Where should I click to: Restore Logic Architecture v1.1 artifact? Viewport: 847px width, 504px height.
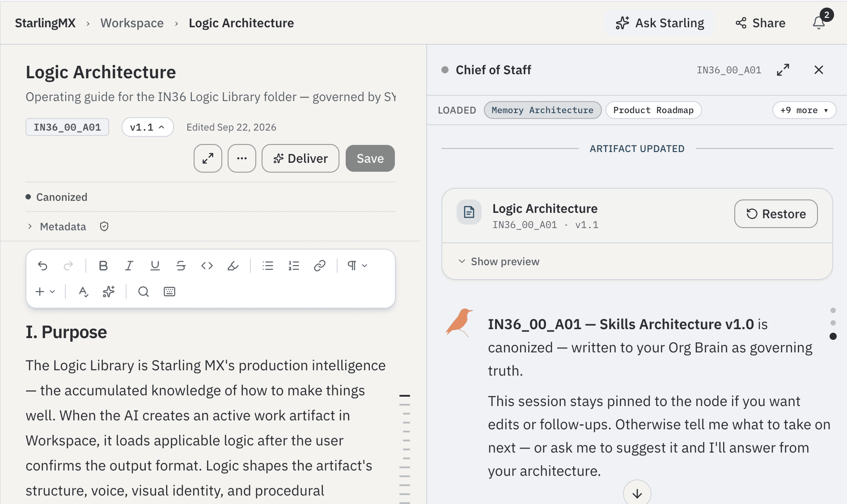[776, 214]
